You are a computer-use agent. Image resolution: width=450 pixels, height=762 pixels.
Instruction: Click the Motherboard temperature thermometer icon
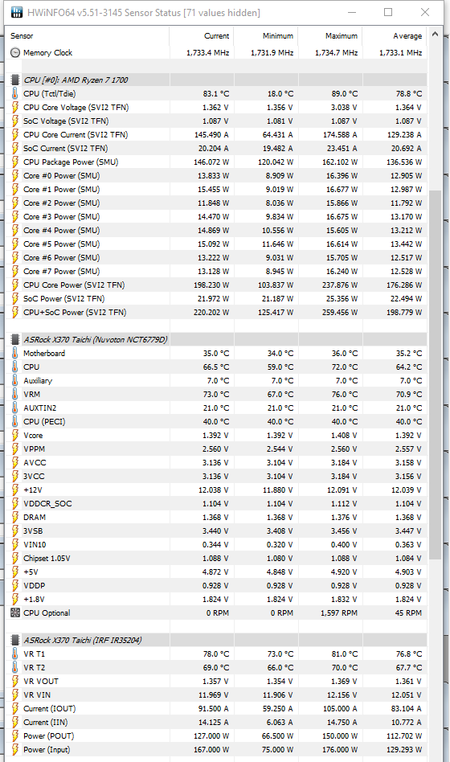click(16, 353)
